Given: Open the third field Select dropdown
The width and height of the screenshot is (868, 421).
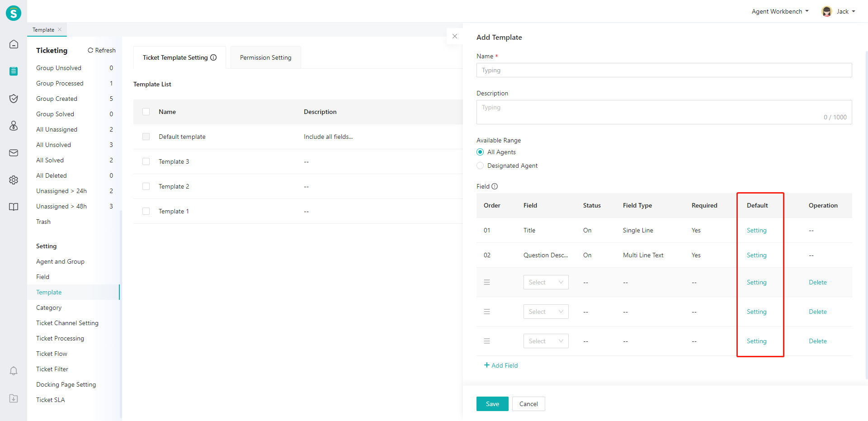Looking at the screenshot, I should (x=546, y=341).
